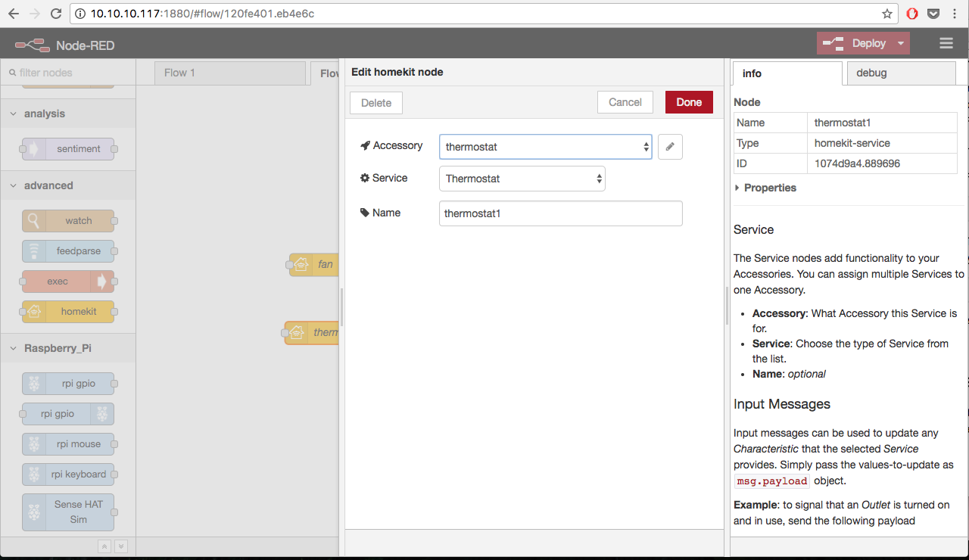The height and width of the screenshot is (560, 969).
Task: Click the browser back arrow
Action: point(14,14)
